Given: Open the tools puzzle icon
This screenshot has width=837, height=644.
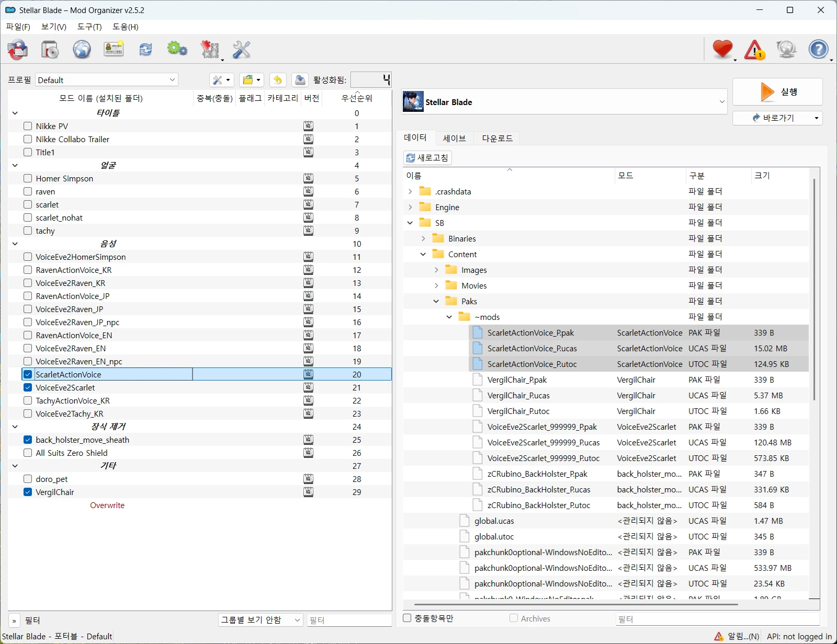Looking at the screenshot, I should point(210,50).
